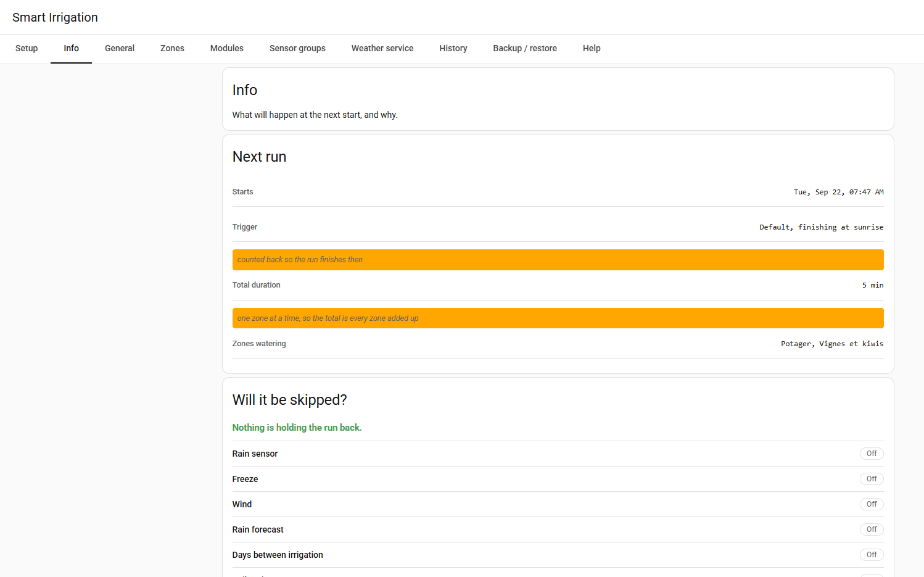Open the Backup / restore tab
Viewport: 924px width, 577px height.
pos(525,48)
